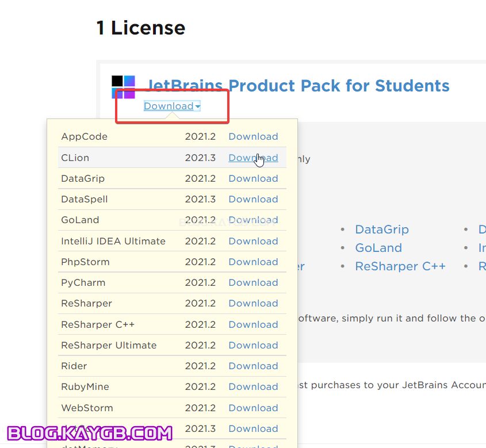This screenshot has width=486, height=448.
Task: Select the AppCode product name
Action: 85,137
